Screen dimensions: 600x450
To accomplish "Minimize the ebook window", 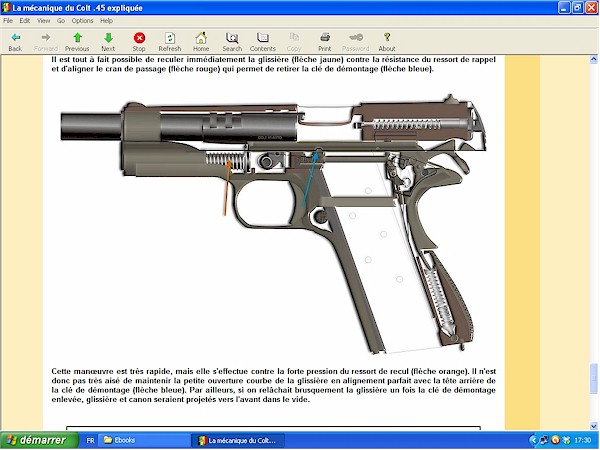I will pyautogui.click(x=564, y=8).
